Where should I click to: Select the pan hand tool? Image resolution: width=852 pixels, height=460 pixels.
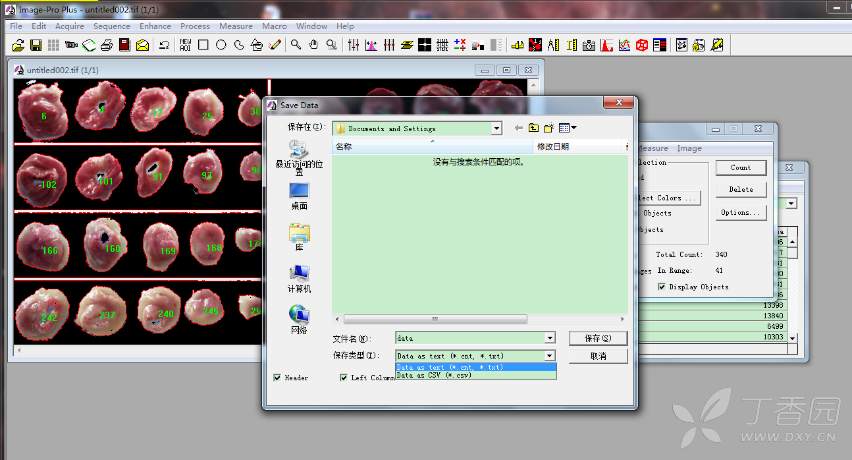[314, 45]
